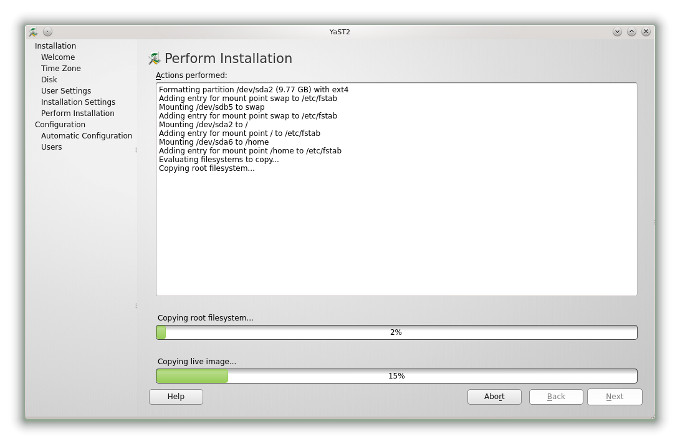Click the YaST logo next to Perform Installation heading
Image resolution: width=680 pixels, height=444 pixels.
pyautogui.click(x=154, y=59)
